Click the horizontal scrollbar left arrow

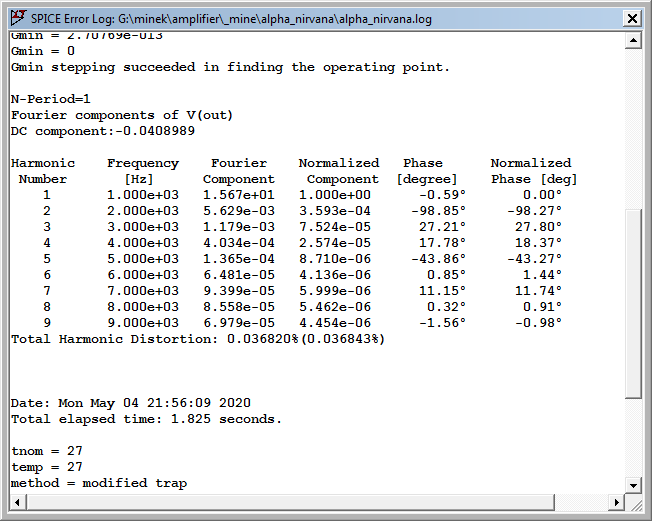pos(17,502)
